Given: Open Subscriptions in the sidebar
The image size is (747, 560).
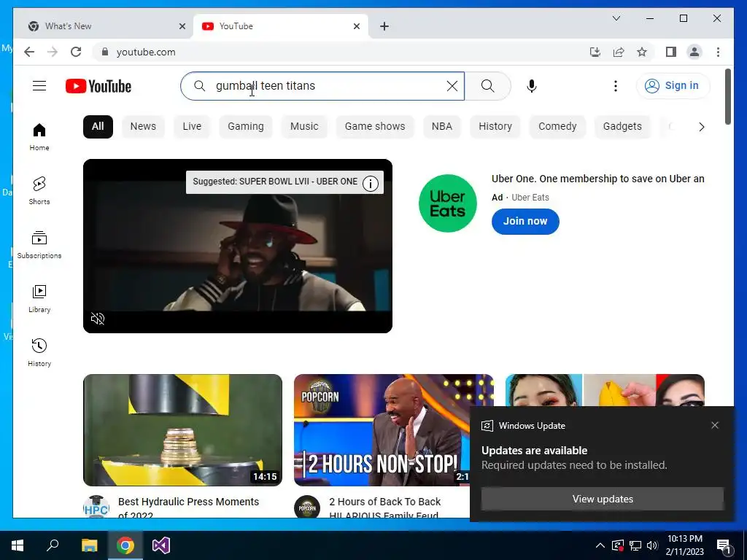Looking at the screenshot, I should click(39, 245).
